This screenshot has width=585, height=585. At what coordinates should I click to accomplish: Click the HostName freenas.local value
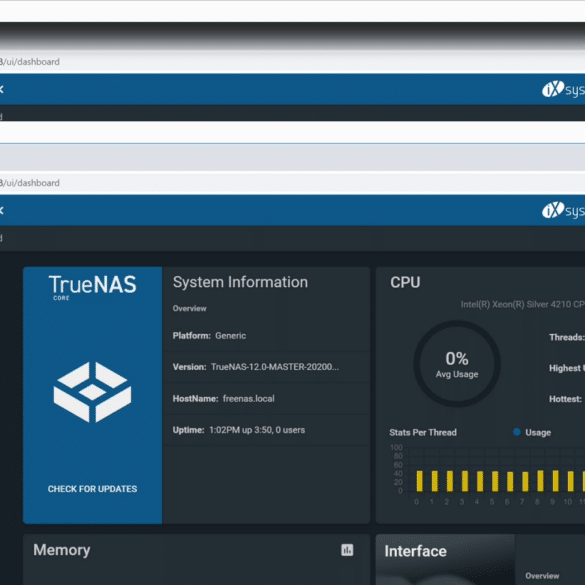click(248, 398)
